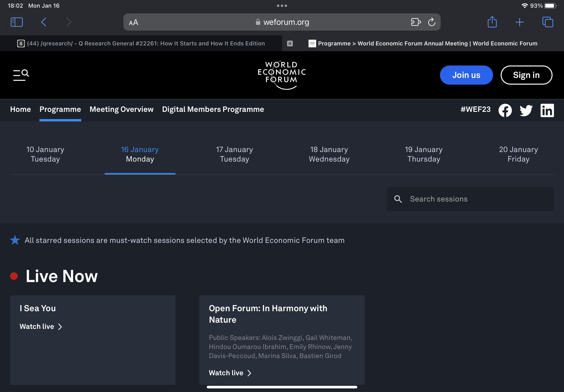Click the blue star icon

click(15, 240)
